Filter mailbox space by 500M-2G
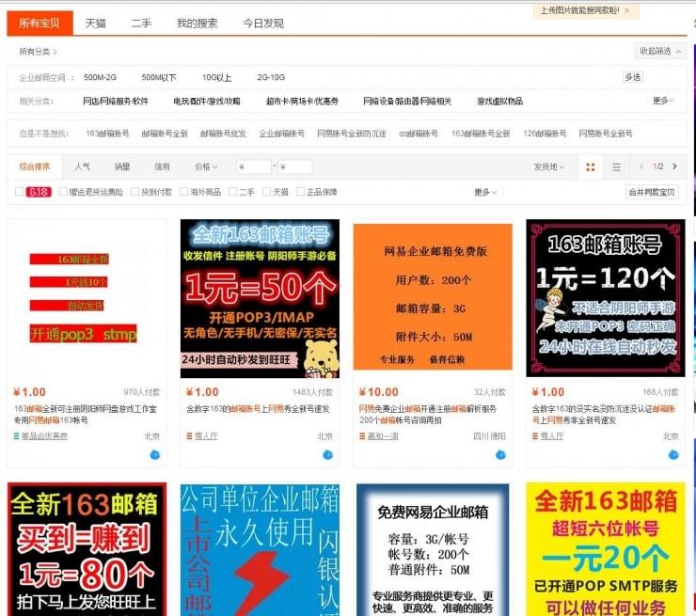 pyautogui.click(x=100, y=77)
